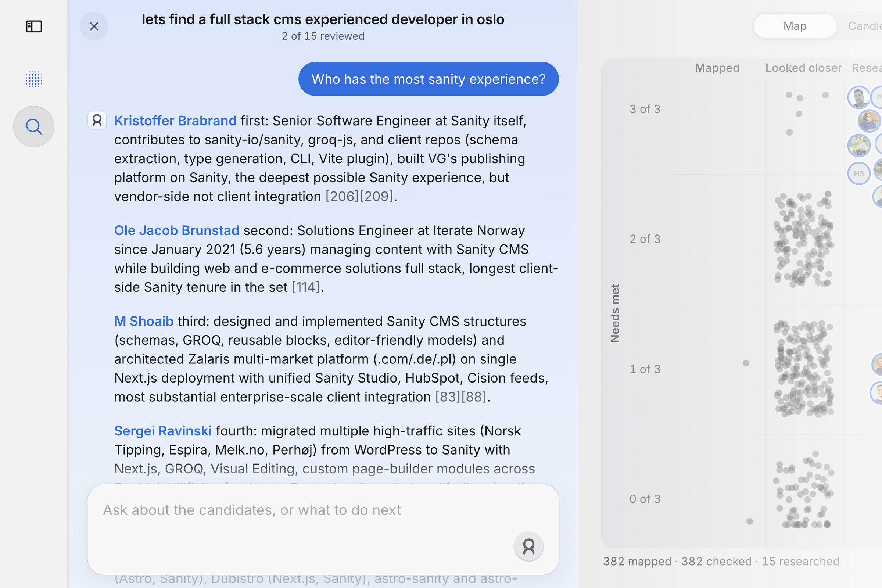Close the candidate chat panel
The image size is (882, 588).
94,26
